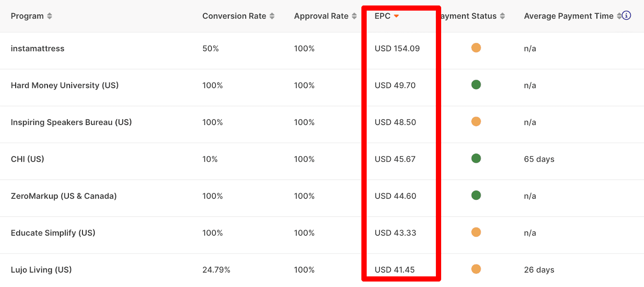Open Inspiring Speakers Bureau (US) program
Image resolution: width=644 pixels, height=287 pixels.
coord(71,122)
